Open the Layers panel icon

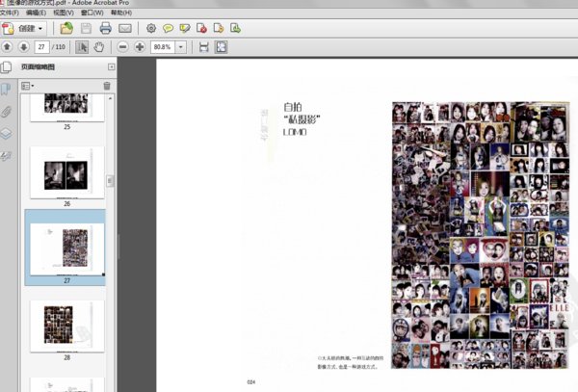[x=6, y=134]
